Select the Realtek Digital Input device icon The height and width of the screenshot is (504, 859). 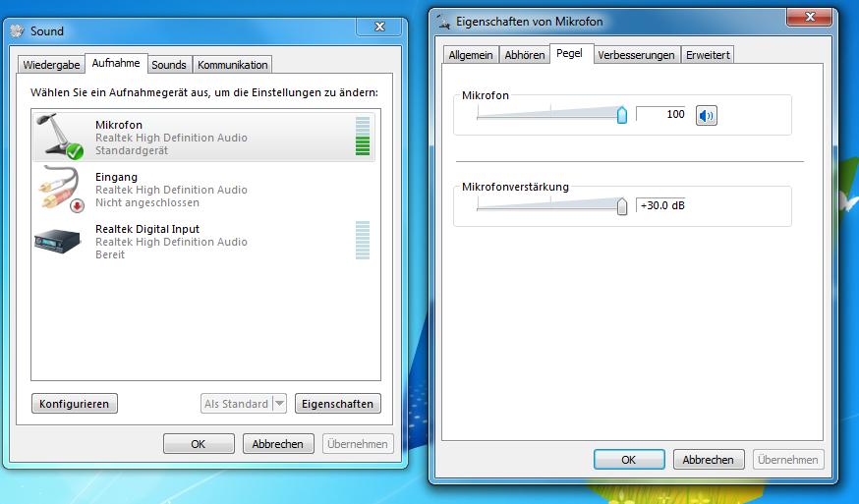pyautogui.click(x=58, y=241)
